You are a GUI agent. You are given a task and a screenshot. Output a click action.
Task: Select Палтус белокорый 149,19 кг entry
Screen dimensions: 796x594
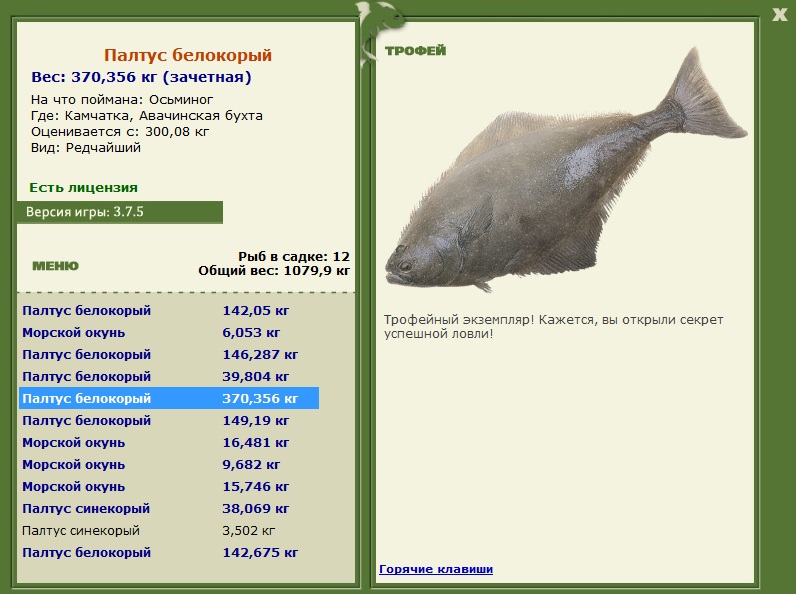169,420
